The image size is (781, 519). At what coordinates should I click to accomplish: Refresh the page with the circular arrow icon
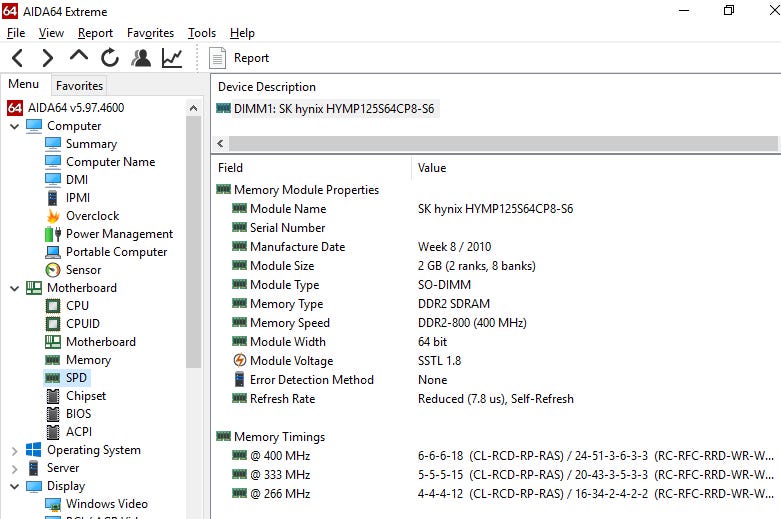(110, 58)
